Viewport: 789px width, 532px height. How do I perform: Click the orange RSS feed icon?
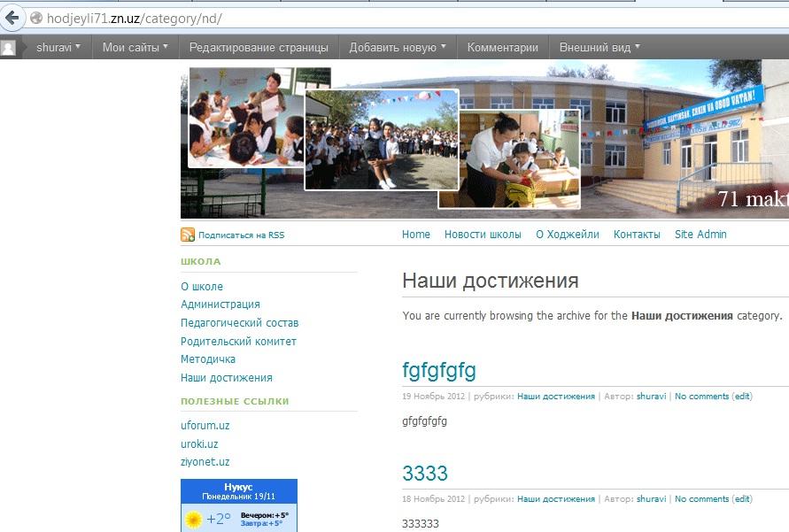coord(188,235)
